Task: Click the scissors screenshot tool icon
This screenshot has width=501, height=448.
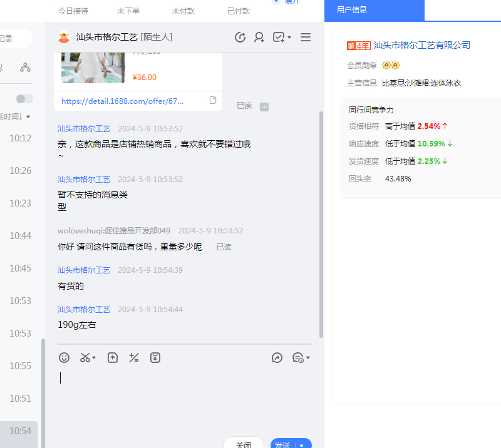Action: point(85,357)
